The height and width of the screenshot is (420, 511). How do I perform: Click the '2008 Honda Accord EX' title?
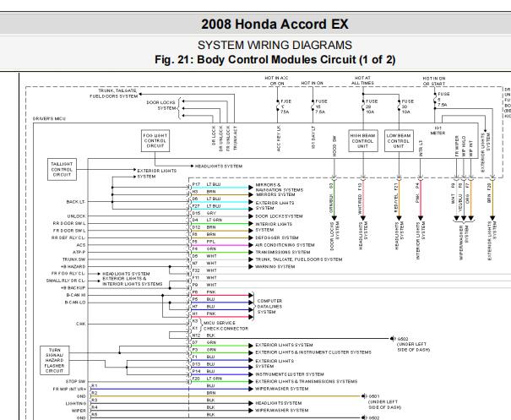point(275,25)
